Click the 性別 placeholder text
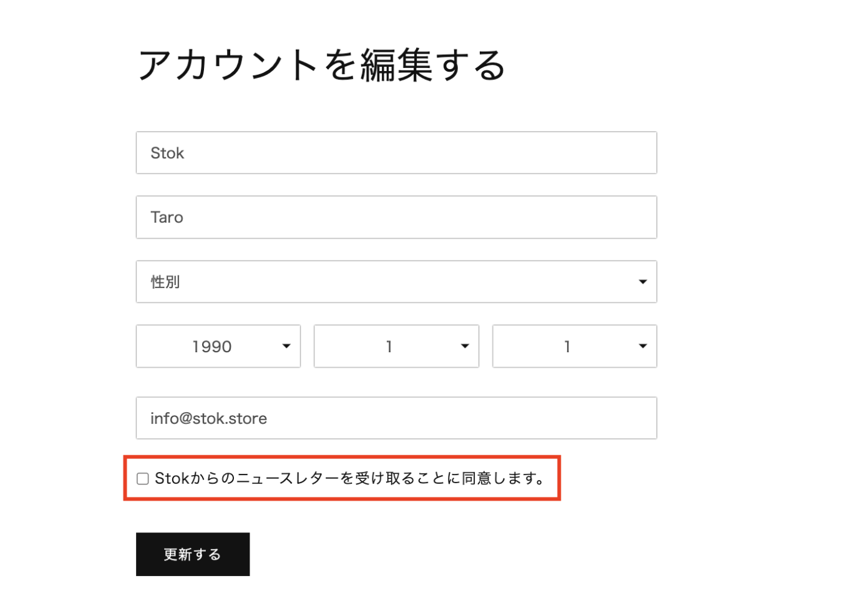 [165, 282]
